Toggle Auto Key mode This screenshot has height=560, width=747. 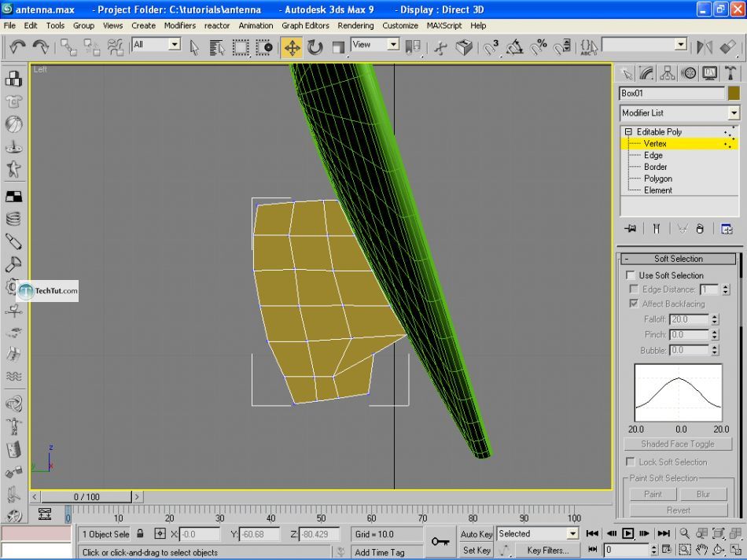click(x=476, y=534)
